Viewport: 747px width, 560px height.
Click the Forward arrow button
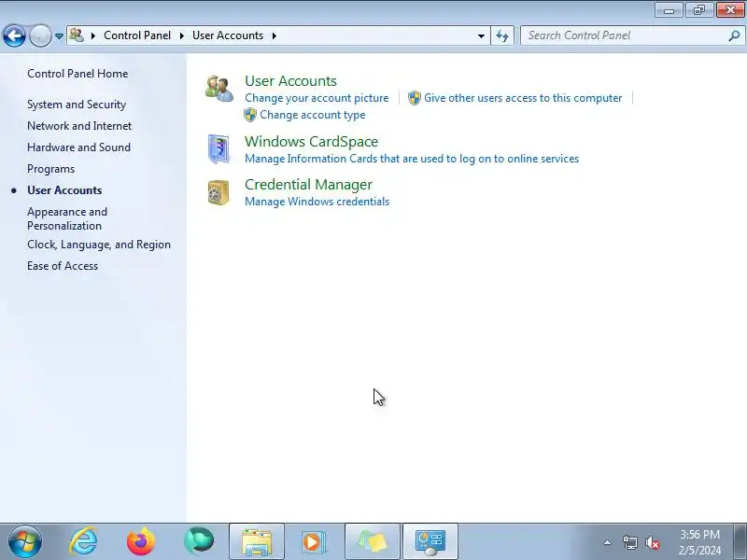40,35
